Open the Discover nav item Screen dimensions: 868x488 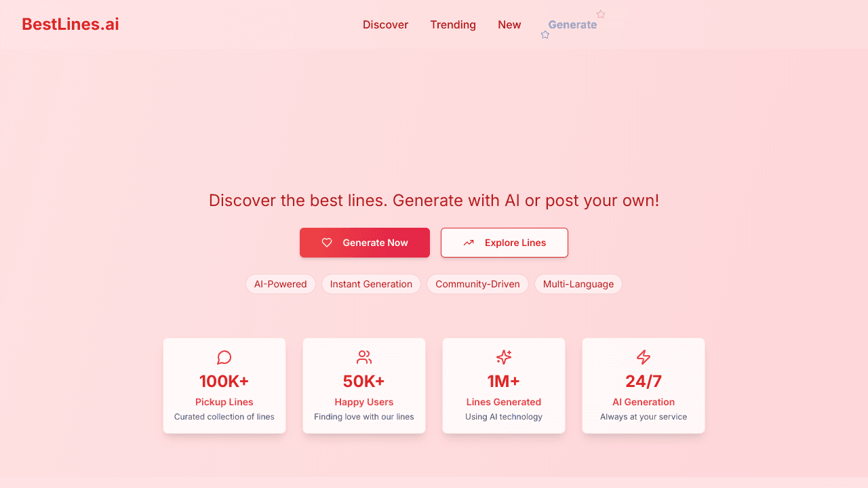(x=385, y=24)
